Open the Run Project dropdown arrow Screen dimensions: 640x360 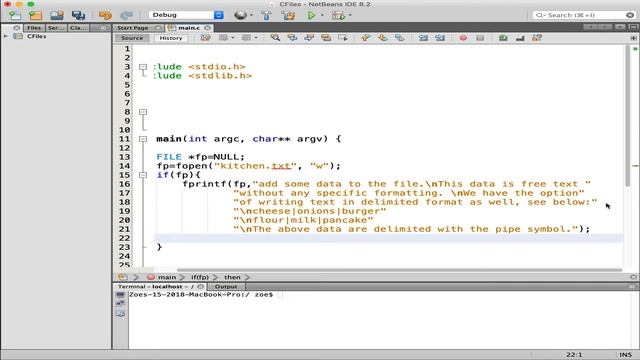322,16
